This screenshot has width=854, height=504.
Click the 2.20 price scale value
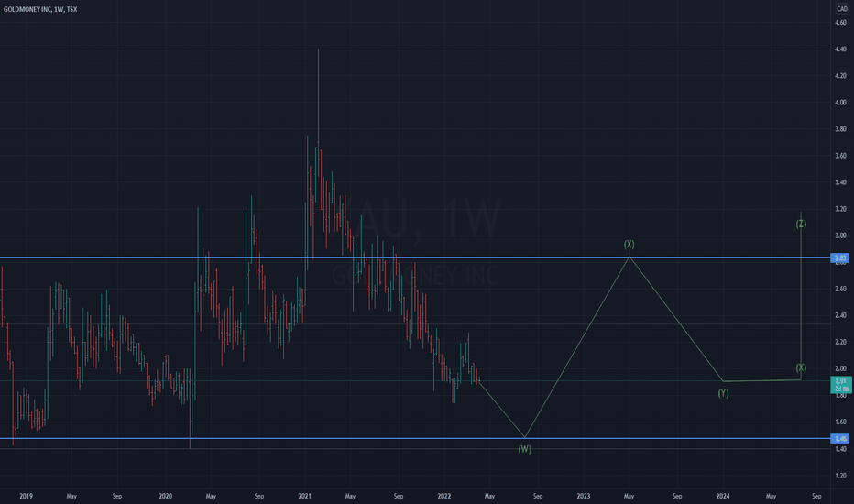(840, 342)
